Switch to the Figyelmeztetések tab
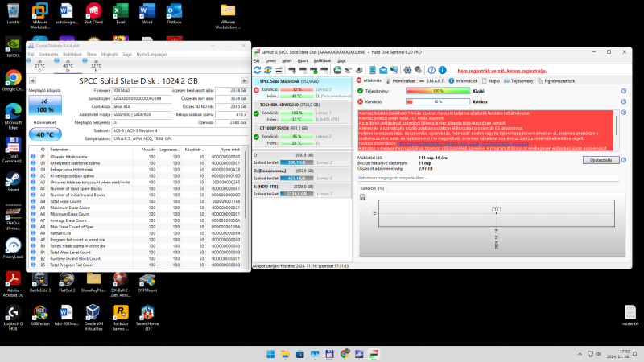This screenshot has height=362, width=644. pyautogui.click(x=556, y=81)
